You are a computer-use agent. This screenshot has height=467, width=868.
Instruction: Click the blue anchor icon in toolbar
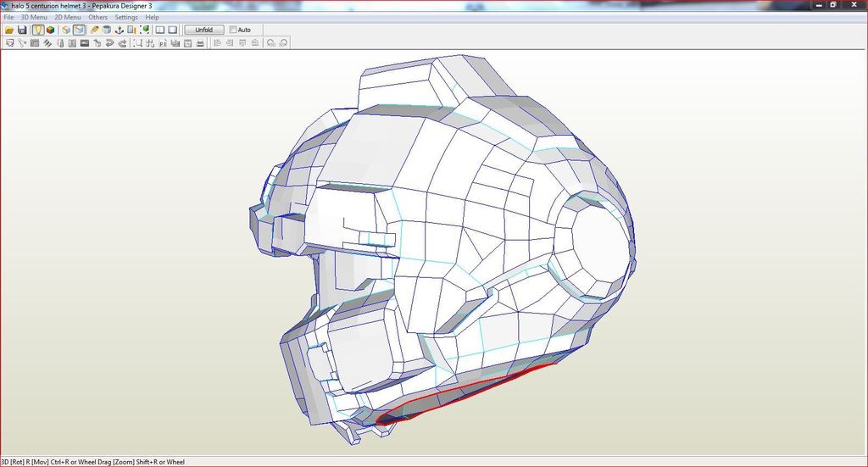tap(120, 30)
